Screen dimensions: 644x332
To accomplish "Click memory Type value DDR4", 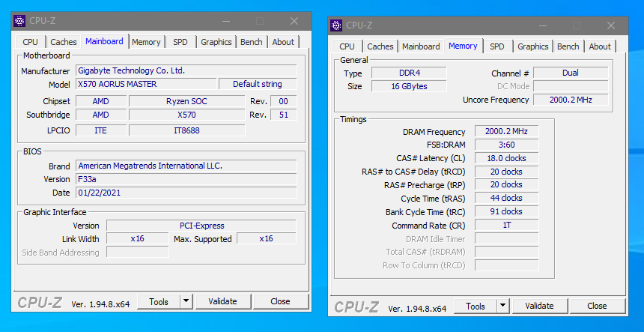I will click(409, 73).
